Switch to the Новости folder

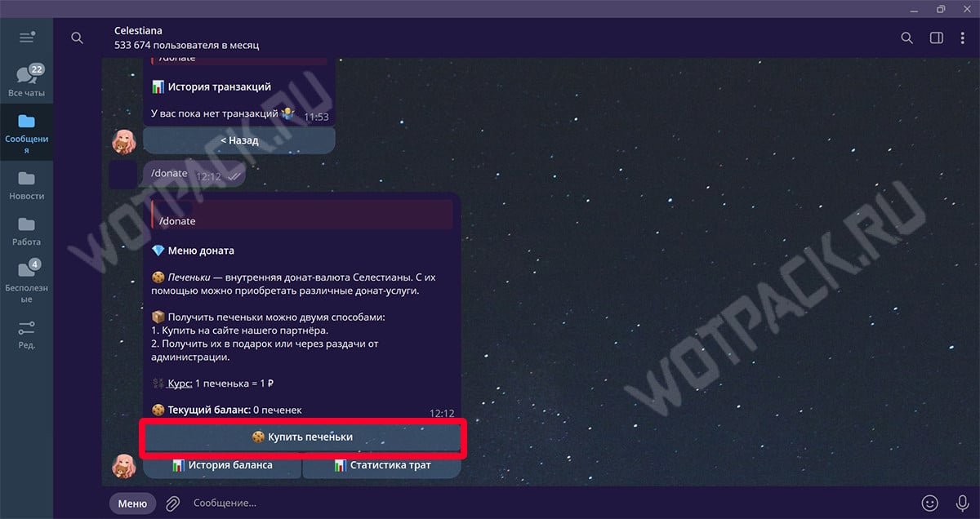[27, 184]
